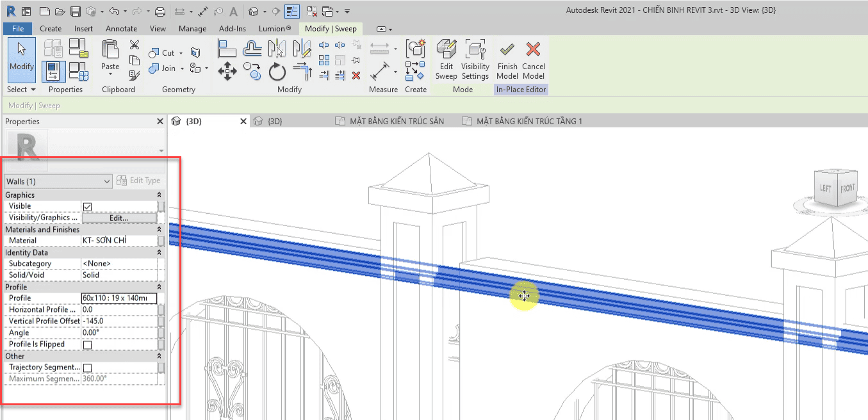The image size is (868, 420).
Task: Switch to MẶT BẰNG KIẾN TRÚC TẦNG 1 tab
Action: pos(521,121)
